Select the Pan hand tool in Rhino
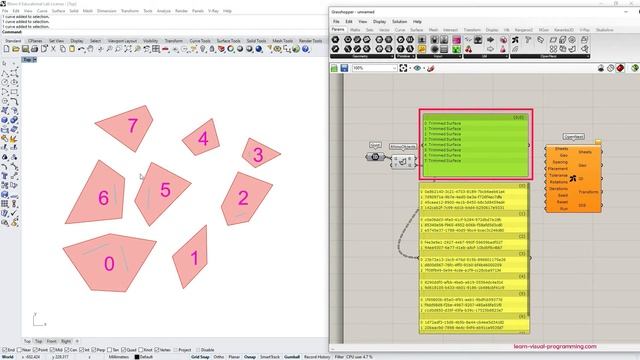Screen dimensions: 640x360 pyautogui.click(x=90, y=49)
